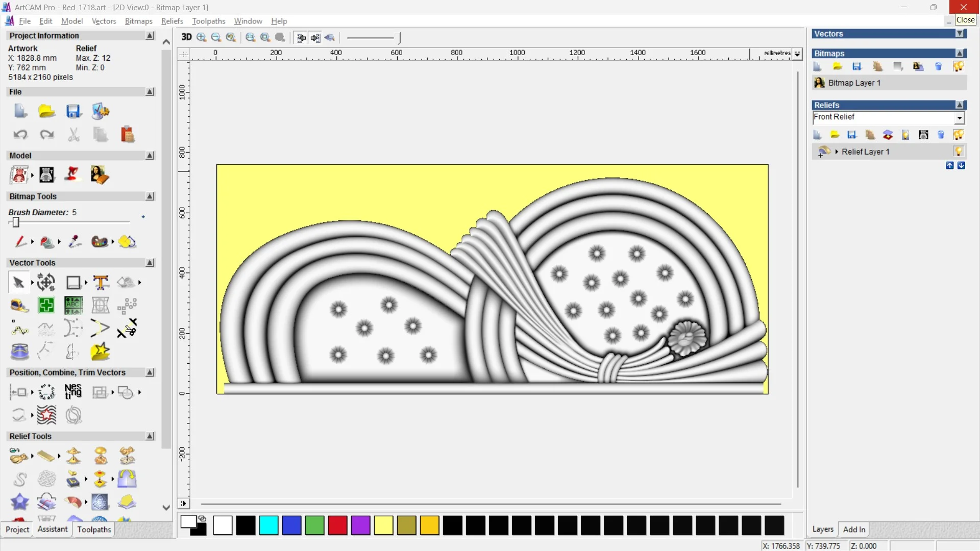The image size is (980, 551).
Task: Open the Nesting vectors tool
Action: coord(73,392)
